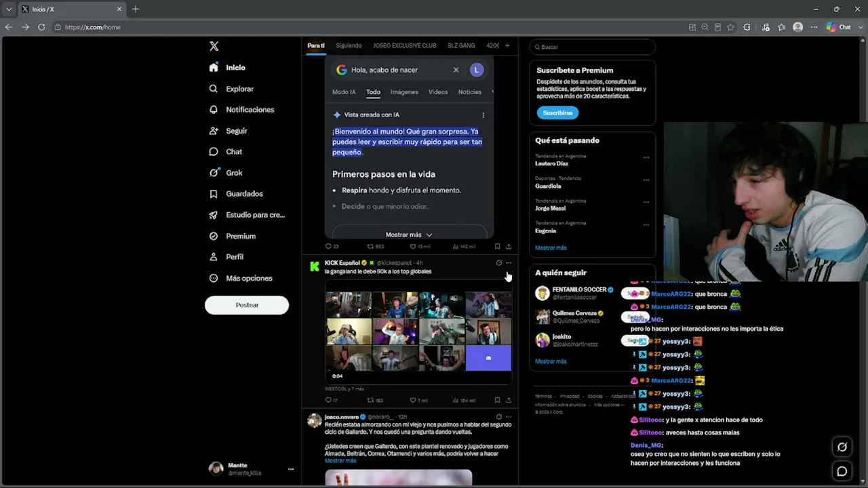This screenshot has width=868, height=488.
Task: Open account menu dots next to Mantte
Action: click(291, 469)
